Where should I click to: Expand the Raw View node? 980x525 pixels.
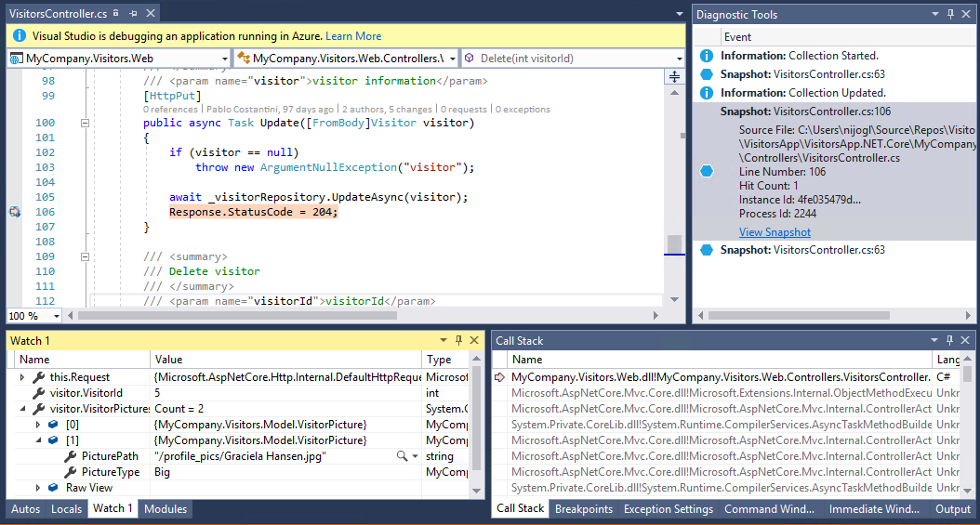37,488
